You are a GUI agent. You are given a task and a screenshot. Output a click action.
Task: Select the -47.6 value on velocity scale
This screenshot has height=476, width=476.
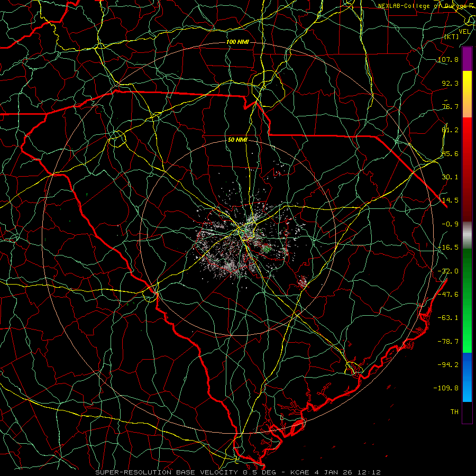coord(448,294)
